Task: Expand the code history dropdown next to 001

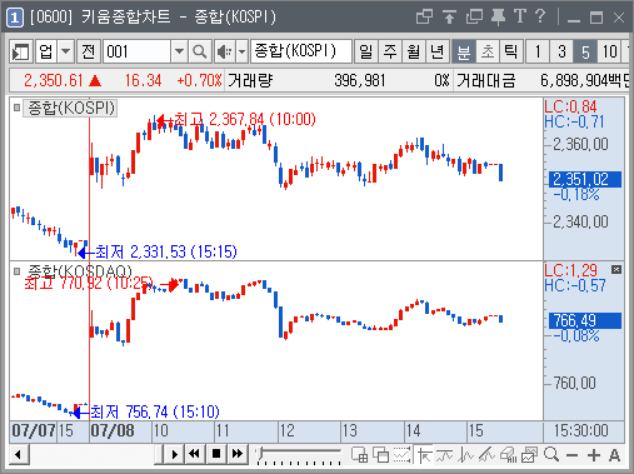Action: click(179, 51)
